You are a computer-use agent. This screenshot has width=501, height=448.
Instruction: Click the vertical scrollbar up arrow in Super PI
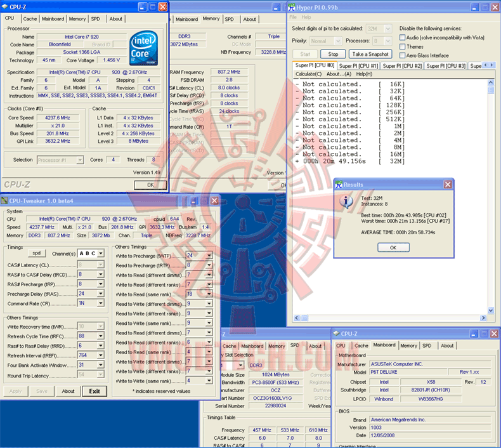491,83
